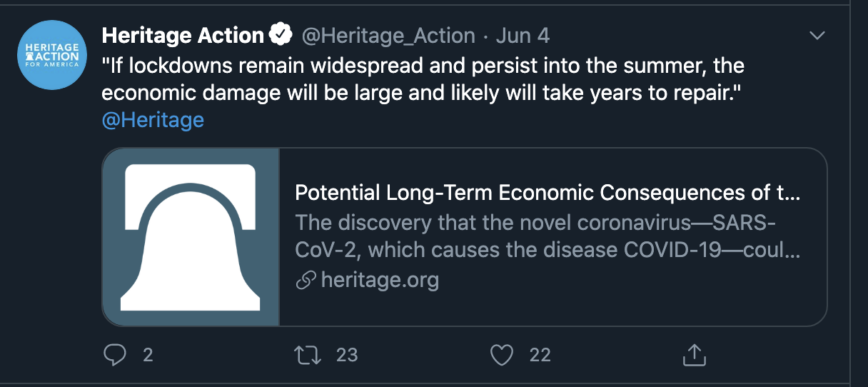Open the bell logo card thumbnail

[191, 237]
